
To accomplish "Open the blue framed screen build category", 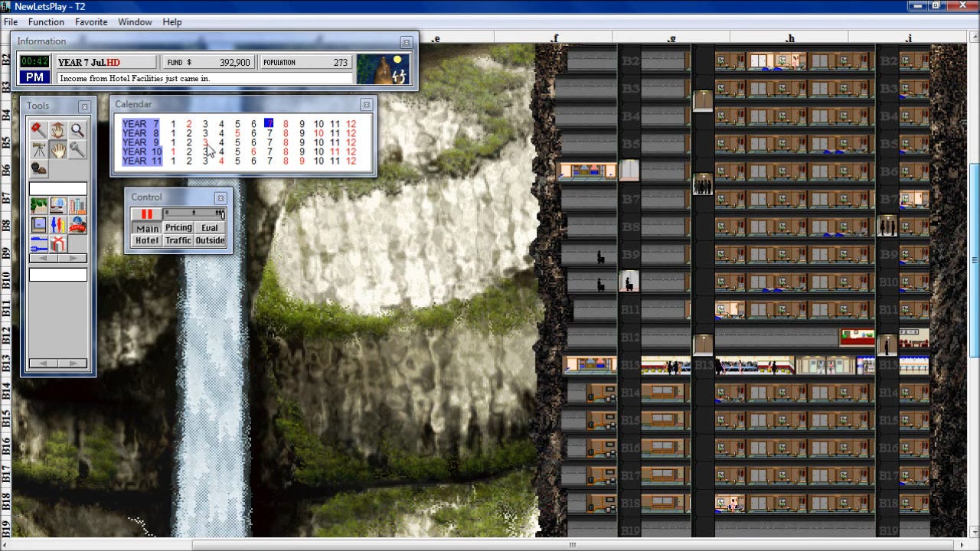I will [x=38, y=225].
